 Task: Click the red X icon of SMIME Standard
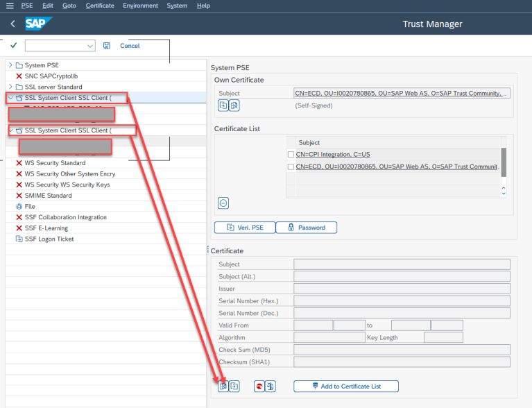click(19, 196)
